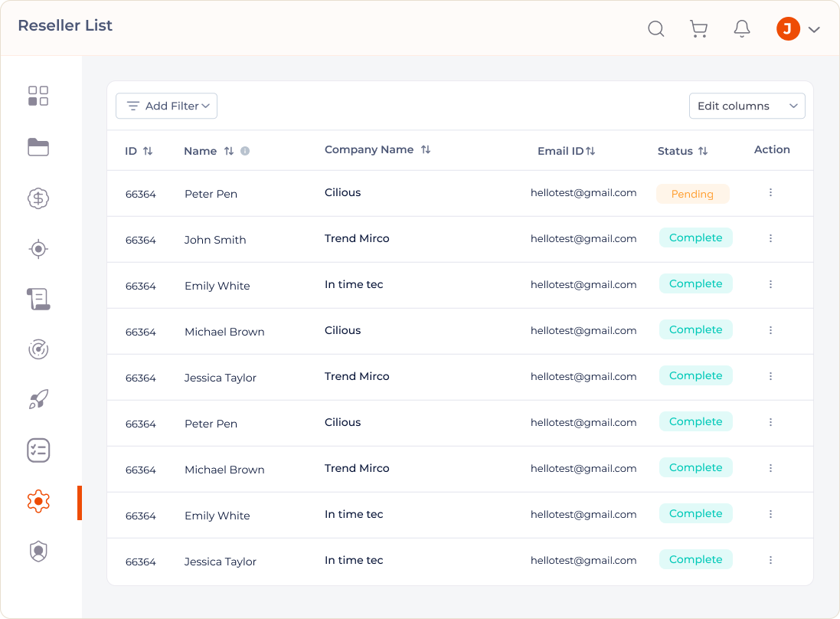Open the dollar billing sidebar icon
Image resolution: width=840 pixels, height=619 pixels.
(x=38, y=198)
